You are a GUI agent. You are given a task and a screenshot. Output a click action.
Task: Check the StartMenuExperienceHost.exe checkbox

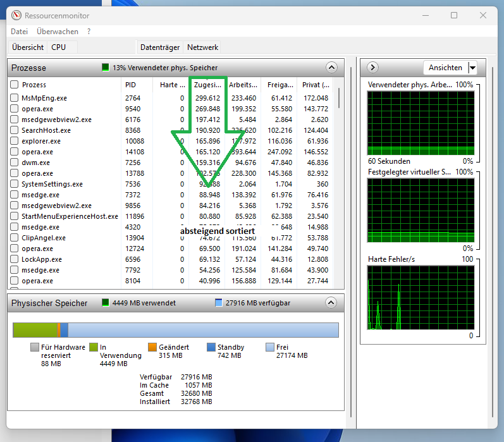pyautogui.click(x=14, y=216)
